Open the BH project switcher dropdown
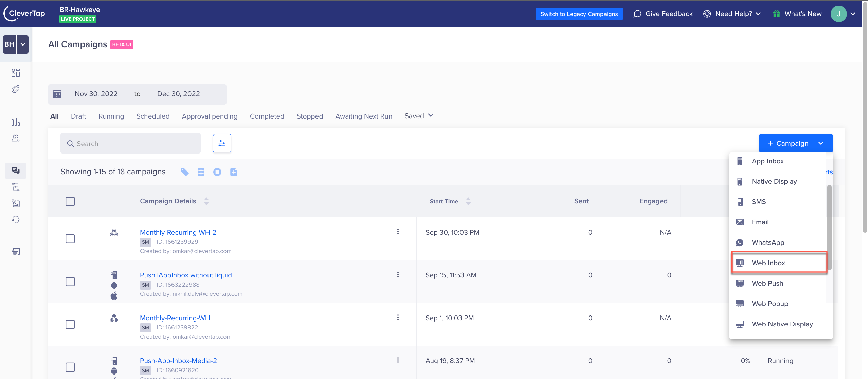 pos(23,44)
